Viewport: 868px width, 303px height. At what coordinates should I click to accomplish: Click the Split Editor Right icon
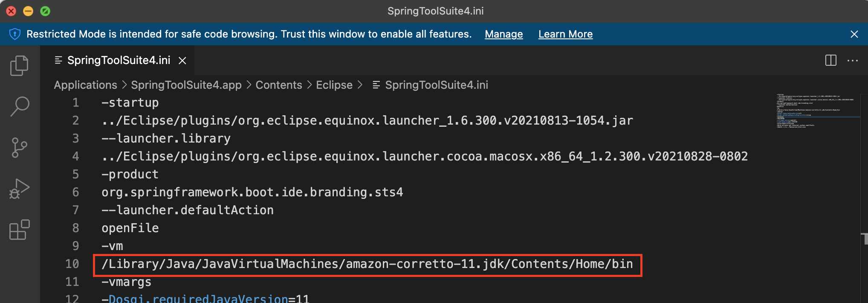(830, 60)
